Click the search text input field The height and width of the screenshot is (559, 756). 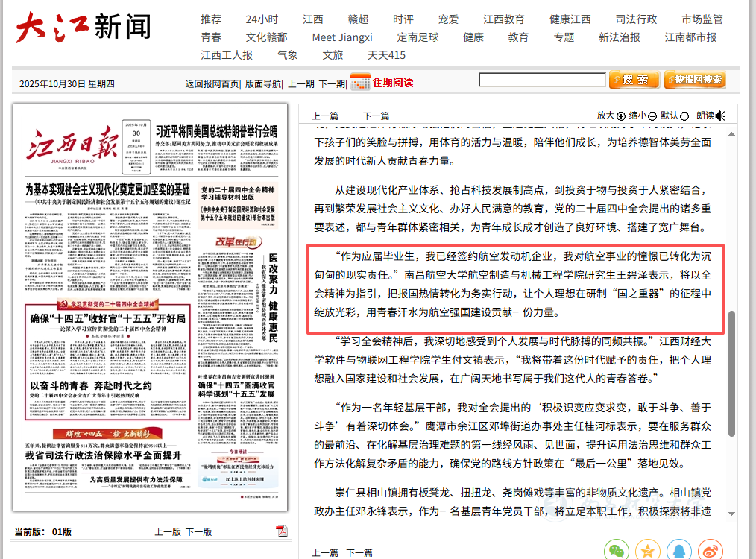[x=541, y=80]
